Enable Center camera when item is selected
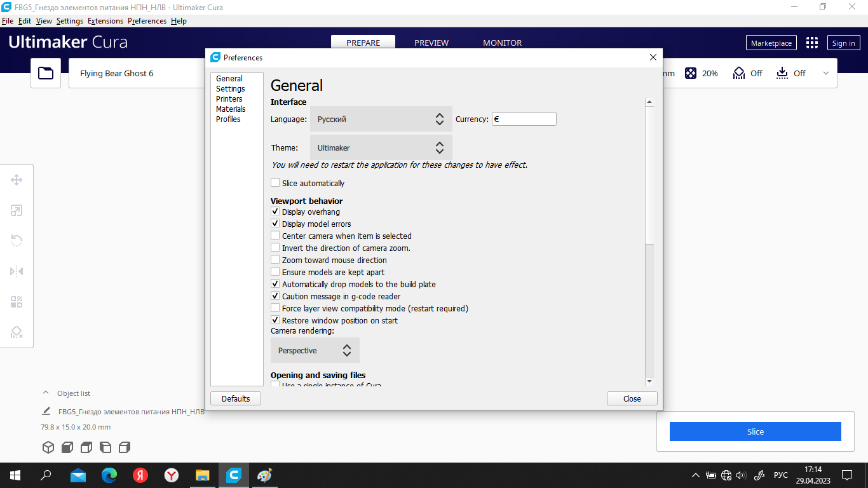Image resolution: width=868 pixels, height=488 pixels. click(275, 236)
